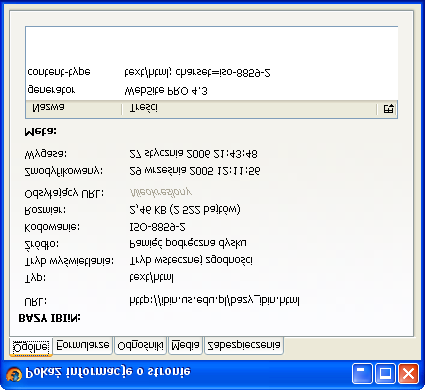425x390 pixels.
Task: Click the page URL value field
Action: click(214, 301)
